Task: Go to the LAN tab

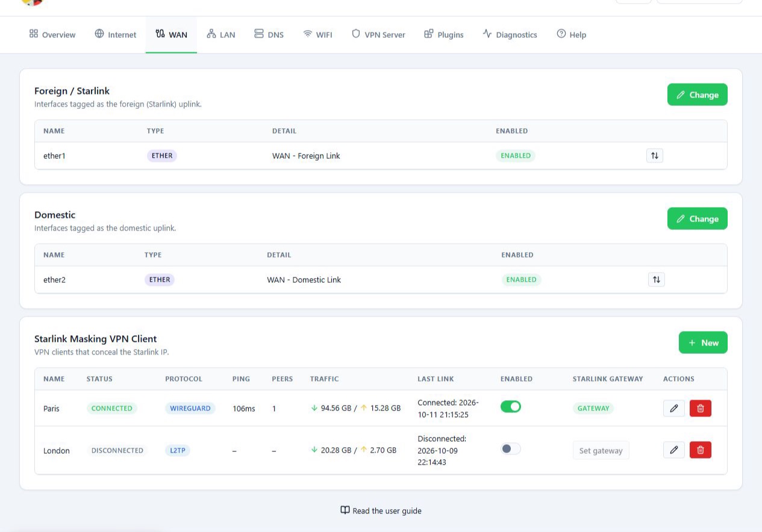Action: coord(220,34)
